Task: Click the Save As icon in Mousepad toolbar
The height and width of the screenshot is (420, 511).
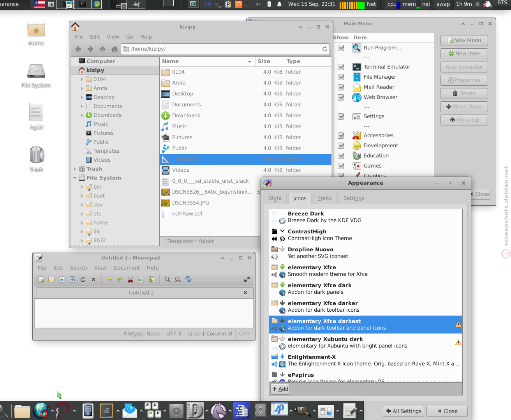Action: pos(72,279)
